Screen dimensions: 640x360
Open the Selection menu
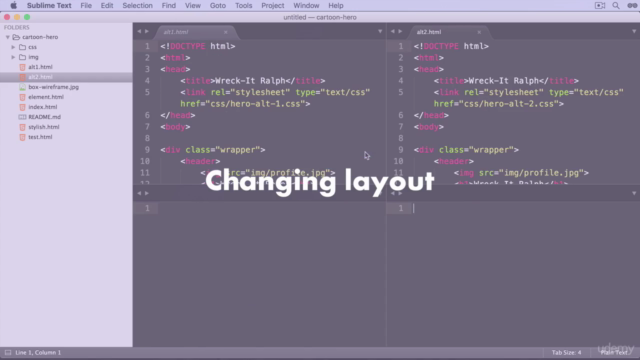(137, 5)
